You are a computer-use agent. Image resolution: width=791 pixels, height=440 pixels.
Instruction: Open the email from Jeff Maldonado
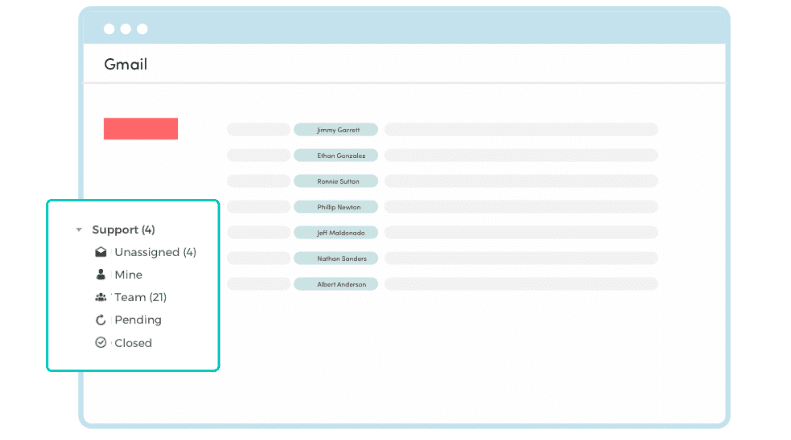click(x=336, y=233)
